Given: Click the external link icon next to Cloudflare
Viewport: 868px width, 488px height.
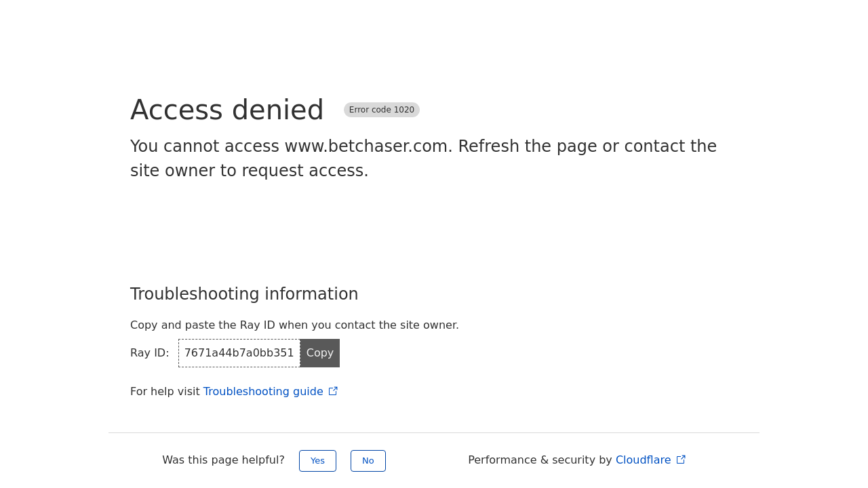Looking at the screenshot, I should pyautogui.click(x=681, y=460).
